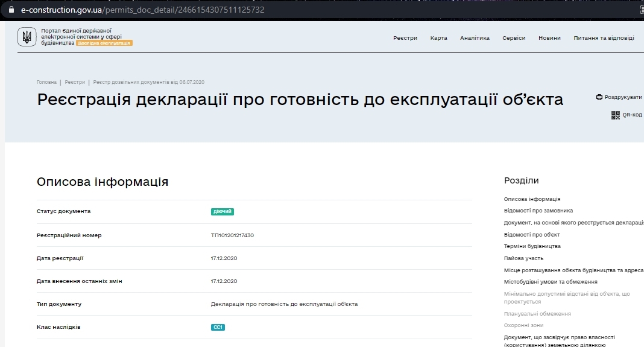Click the page title Реєстрація декларації
The image size is (644, 347).
click(300, 100)
